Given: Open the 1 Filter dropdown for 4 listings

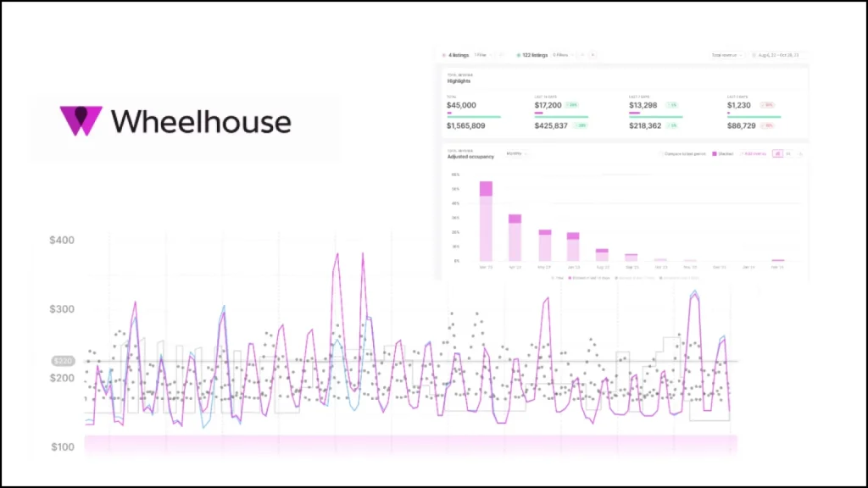Looking at the screenshot, I should tap(481, 55).
